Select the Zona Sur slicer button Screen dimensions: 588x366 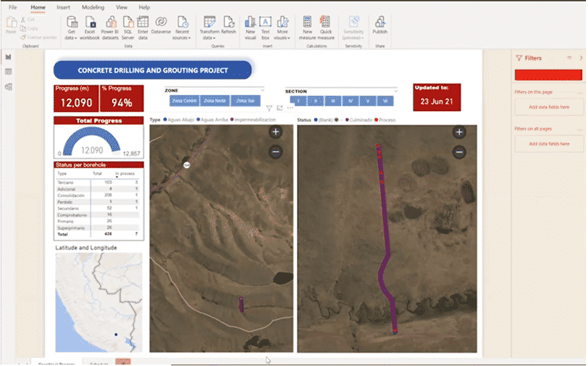(x=245, y=101)
